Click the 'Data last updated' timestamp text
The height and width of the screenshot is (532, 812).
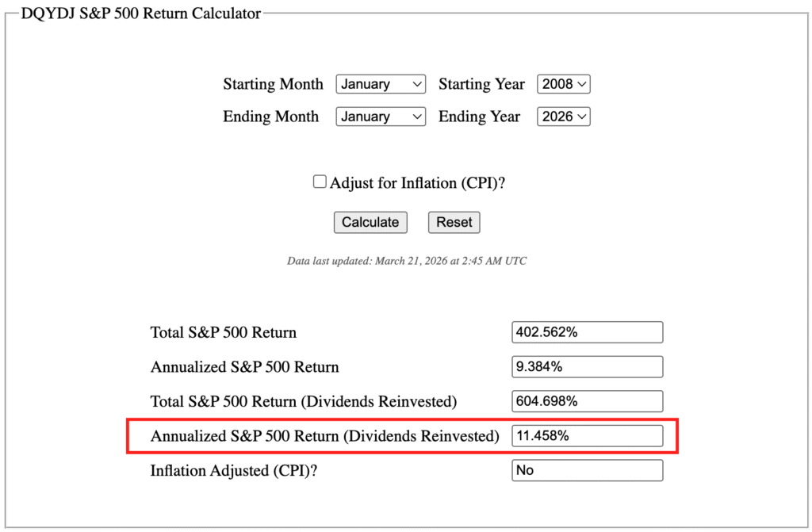tap(407, 261)
